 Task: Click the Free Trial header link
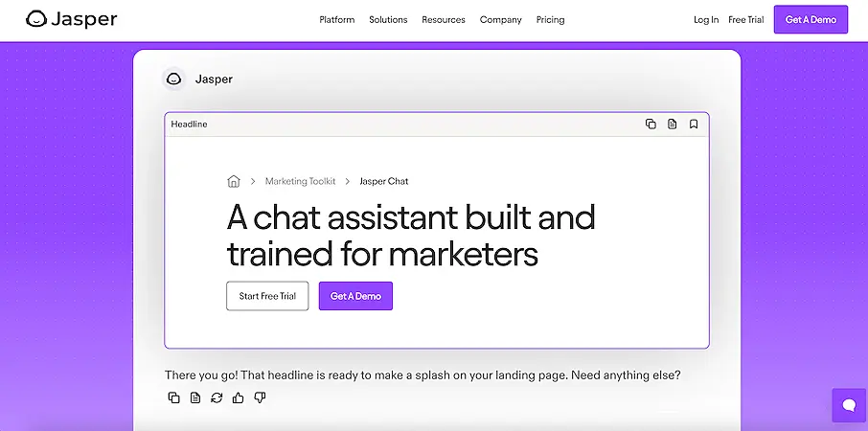coord(745,20)
